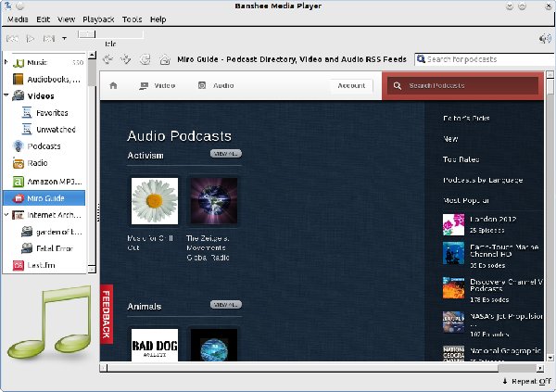Click View All for Activism

[226, 154]
